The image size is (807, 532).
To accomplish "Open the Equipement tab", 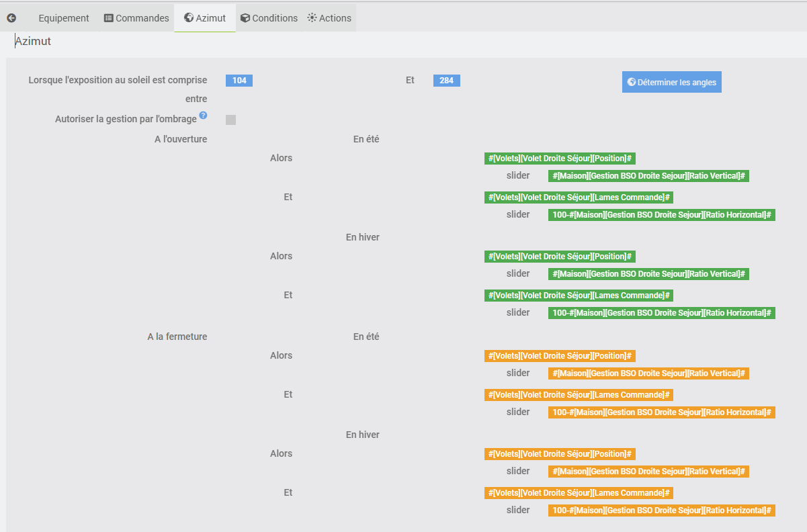I will [64, 18].
